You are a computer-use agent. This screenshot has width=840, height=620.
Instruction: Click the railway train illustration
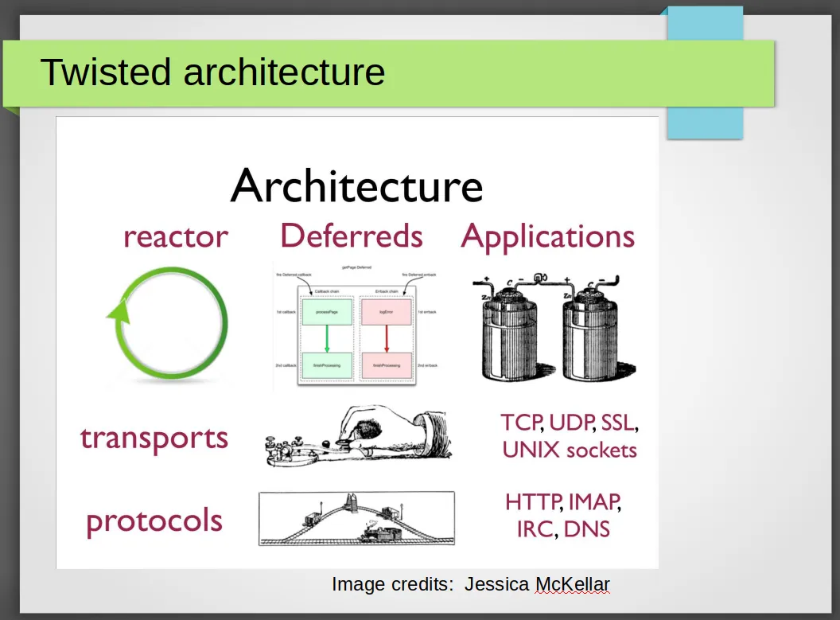pos(357,518)
